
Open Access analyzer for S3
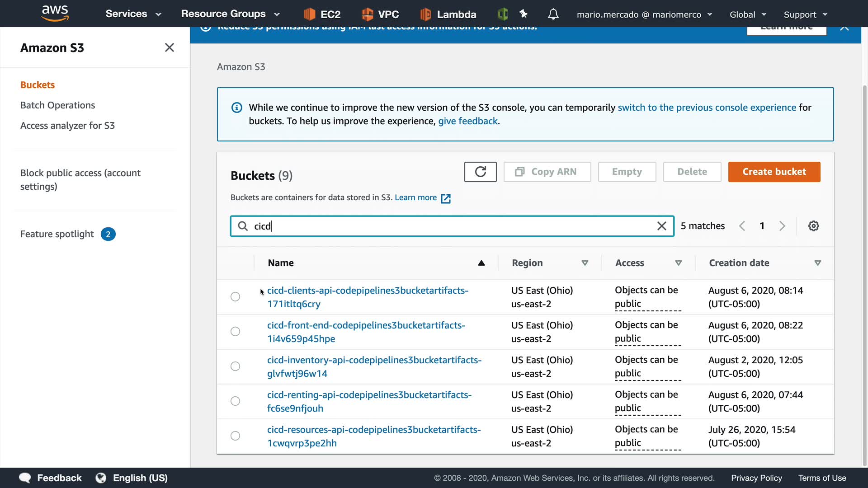tap(67, 126)
